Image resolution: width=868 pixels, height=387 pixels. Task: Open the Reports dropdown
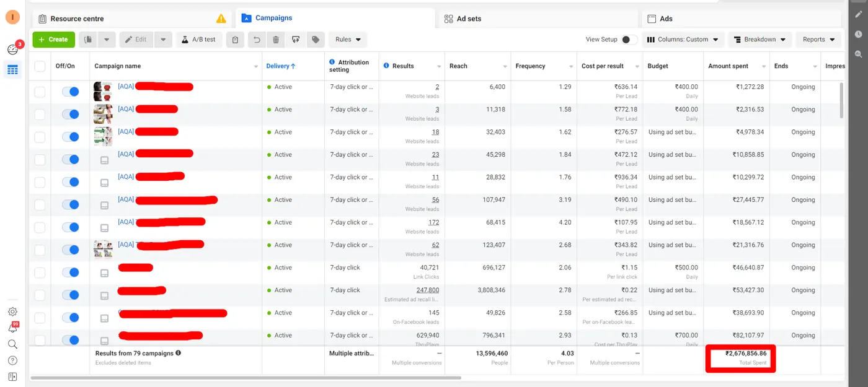click(818, 40)
